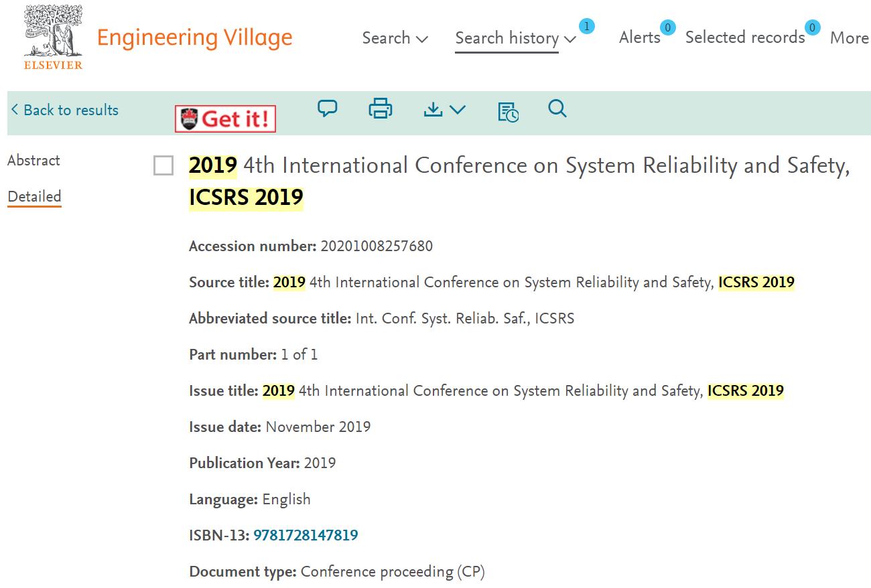View Selected records
This screenshot has width=871, height=588.
[745, 38]
